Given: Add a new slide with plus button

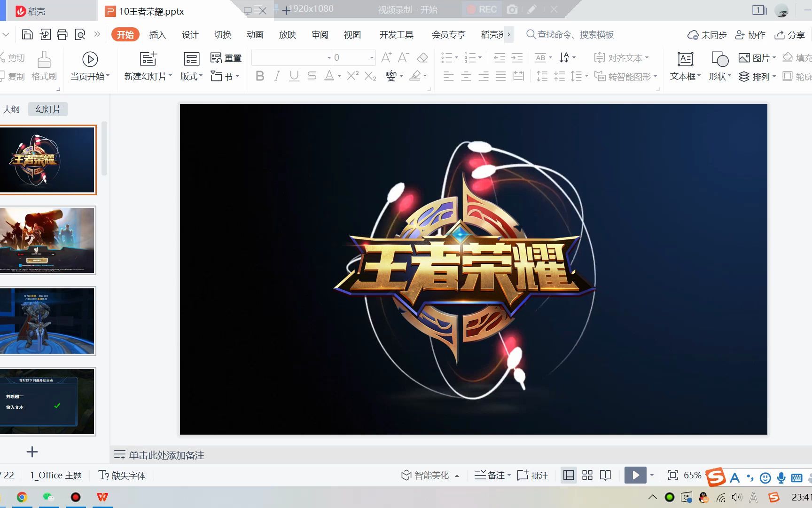Looking at the screenshot, I should coord(32,452).
